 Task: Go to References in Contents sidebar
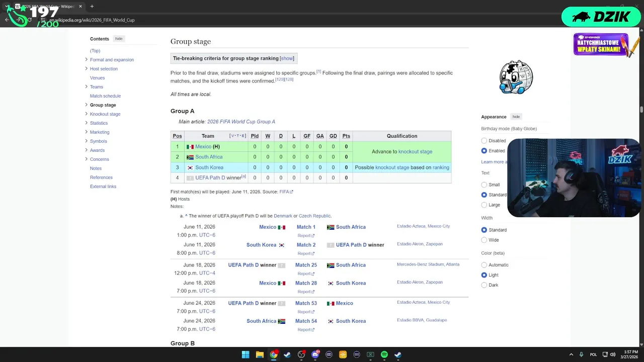click(x=101, y=177)
